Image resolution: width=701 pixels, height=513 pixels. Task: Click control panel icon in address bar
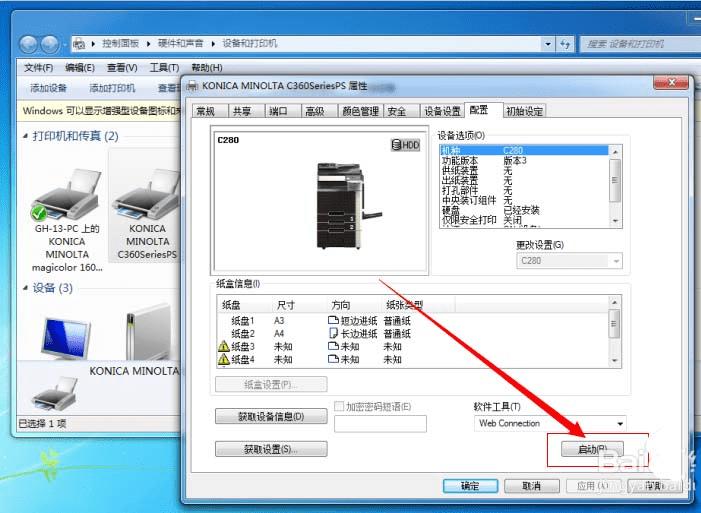[x=79, y=44]
